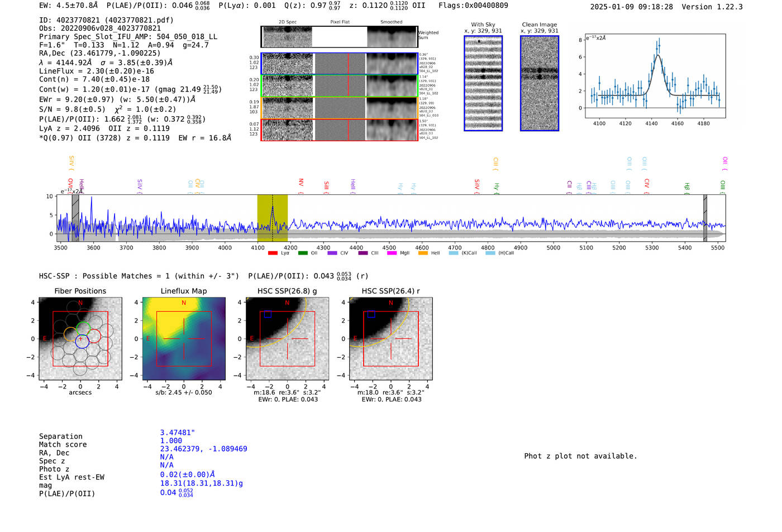
Task: Open the HSC SSP(26.4) r cutout
Action: [x=390, y=339]
